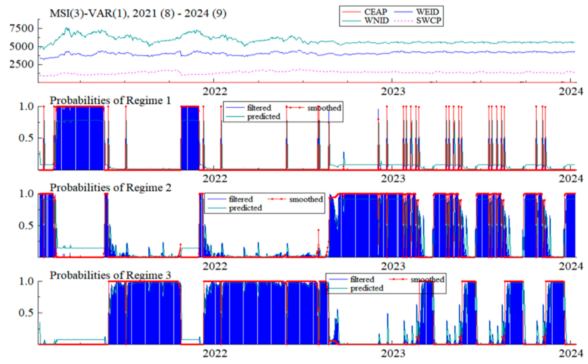Click Regime 3 predicted legend label
Image resolution: width=588 pixels, height=364 pixels.
click(367, 288)
